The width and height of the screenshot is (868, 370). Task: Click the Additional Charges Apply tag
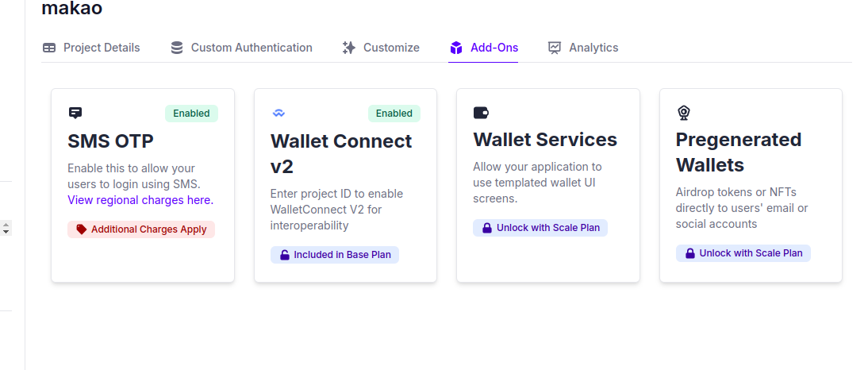141,229
